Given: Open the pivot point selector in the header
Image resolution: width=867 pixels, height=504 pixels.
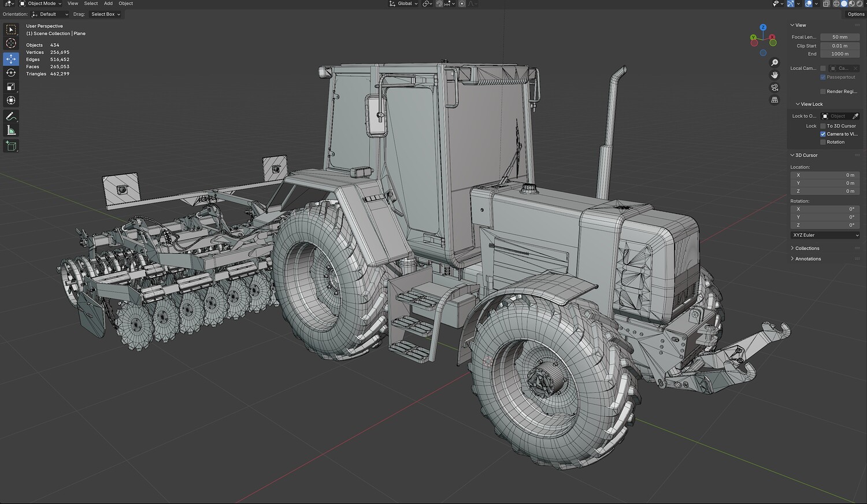Looking at the screenshot, I should tap(427, 3).
